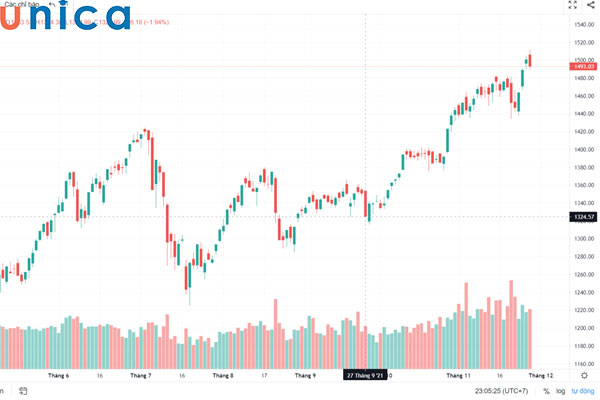Click "Tháng 11" on the time axis
600x400 pixels.
458,375
